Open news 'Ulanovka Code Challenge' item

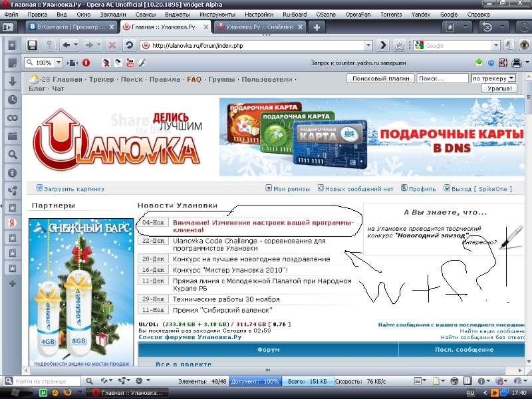[x=249, y=244]
